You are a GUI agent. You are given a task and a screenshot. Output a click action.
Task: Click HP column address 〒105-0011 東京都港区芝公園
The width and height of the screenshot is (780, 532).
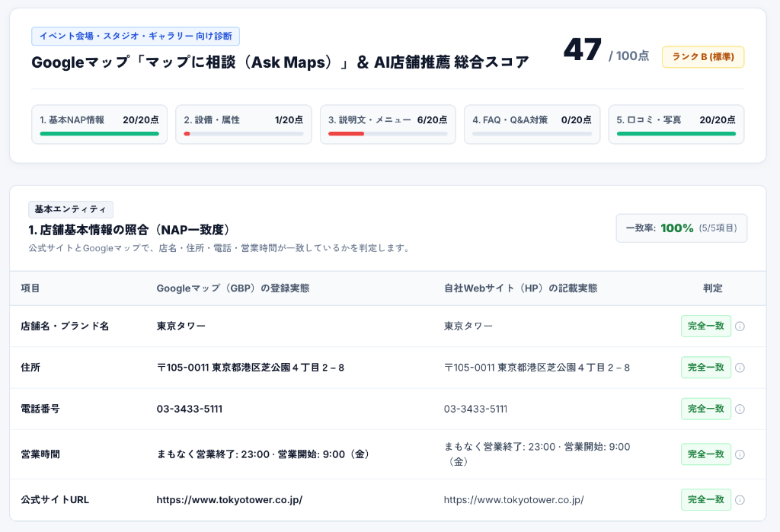(537, 368)
